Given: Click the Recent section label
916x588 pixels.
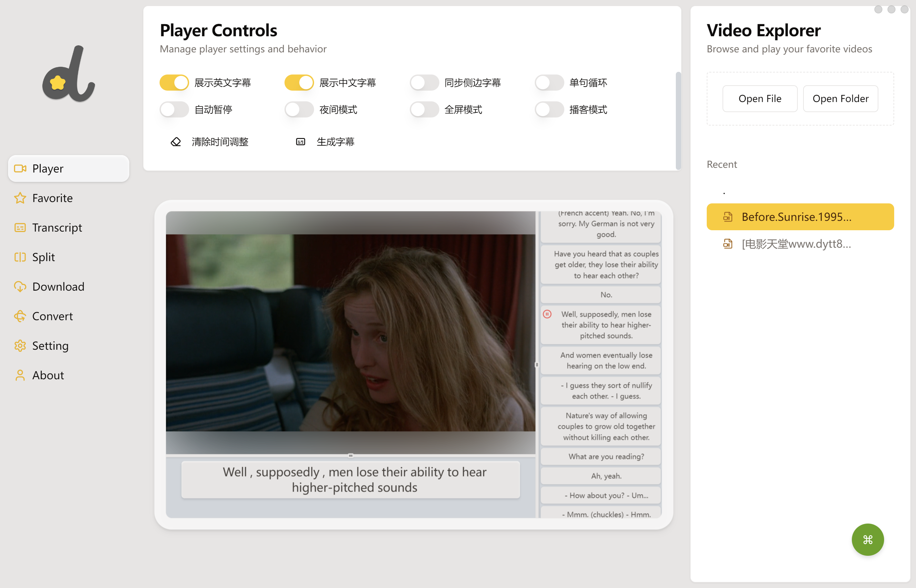Looking at the screenshot, I should tap(722, 164).
